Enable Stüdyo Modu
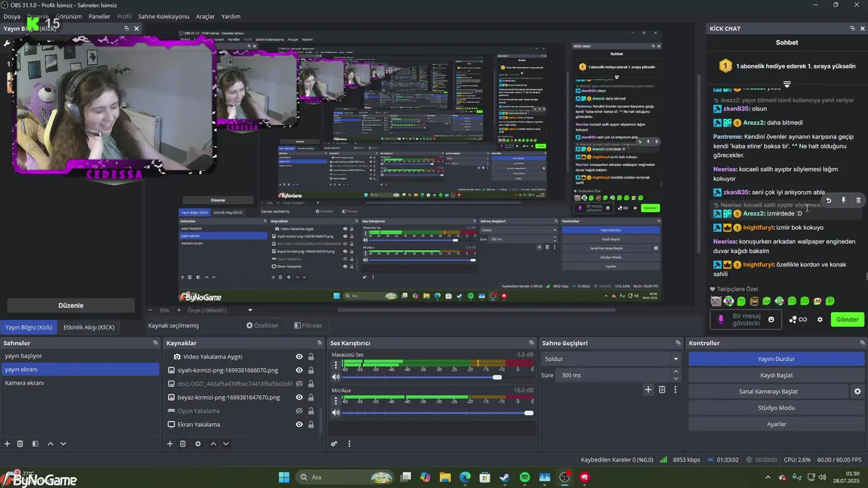Screen dimensions: 868x488 click(x=776, y=408)
